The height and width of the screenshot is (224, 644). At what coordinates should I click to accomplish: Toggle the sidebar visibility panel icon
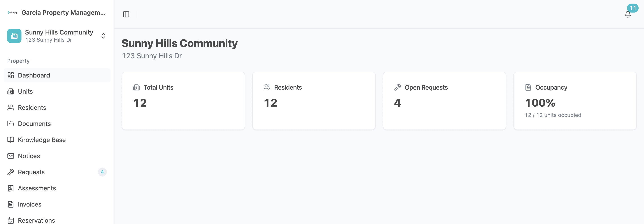pyautogui.click(x=126, y=14)
